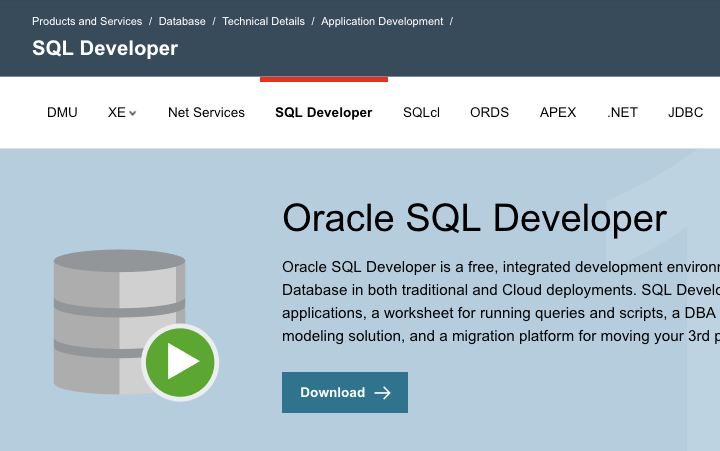Click the Oracle SQL Developer database logo icon

[x=136, y=325]
